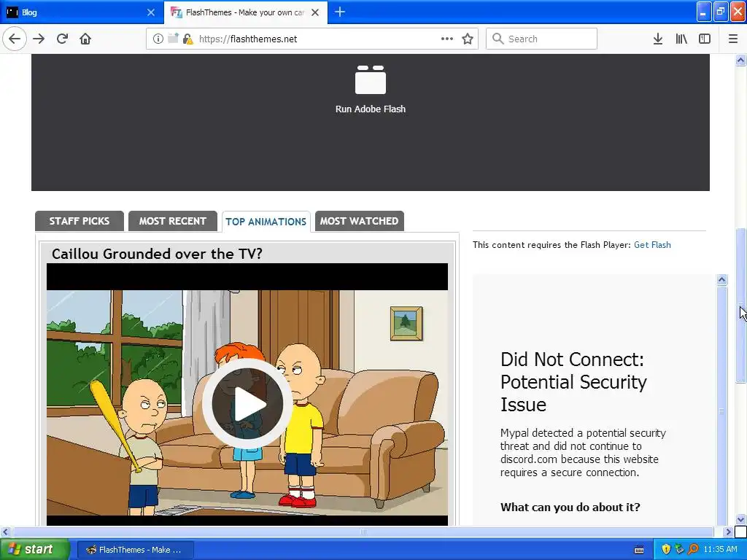The height and width of the screenshot is (560, 747).
Task: Switch to the Blog tab
Action: [81, 12]
